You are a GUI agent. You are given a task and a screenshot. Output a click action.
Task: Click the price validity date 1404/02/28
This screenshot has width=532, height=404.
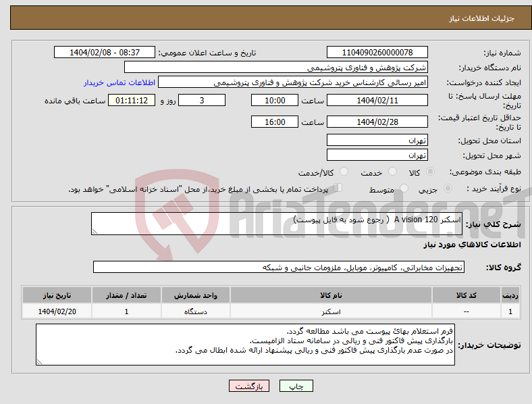pyautogui.click(x=377, y=122)
